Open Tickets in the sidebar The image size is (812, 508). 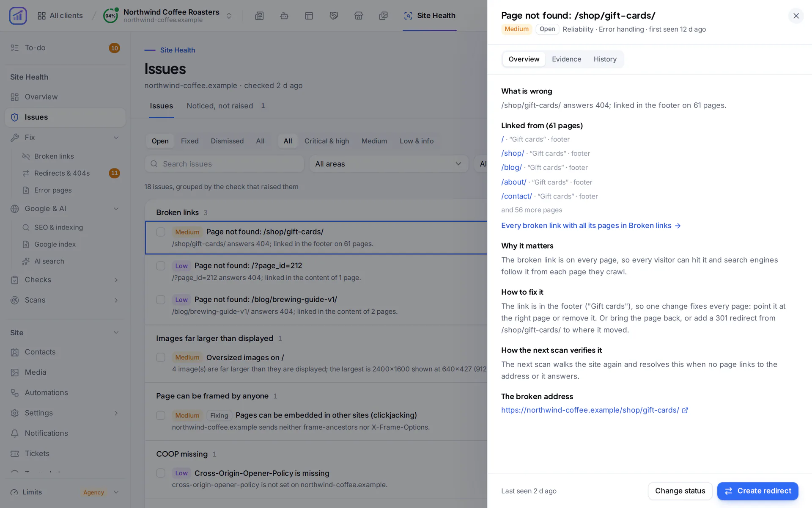coord(65,453)
